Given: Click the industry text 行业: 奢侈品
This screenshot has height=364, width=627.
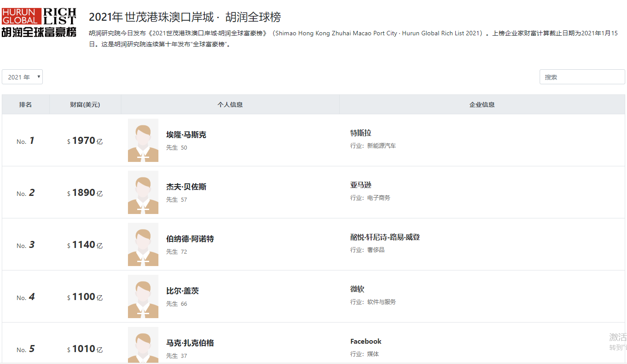Looking at the screenshot, I should pyautogui.click(x=367, y=250).
